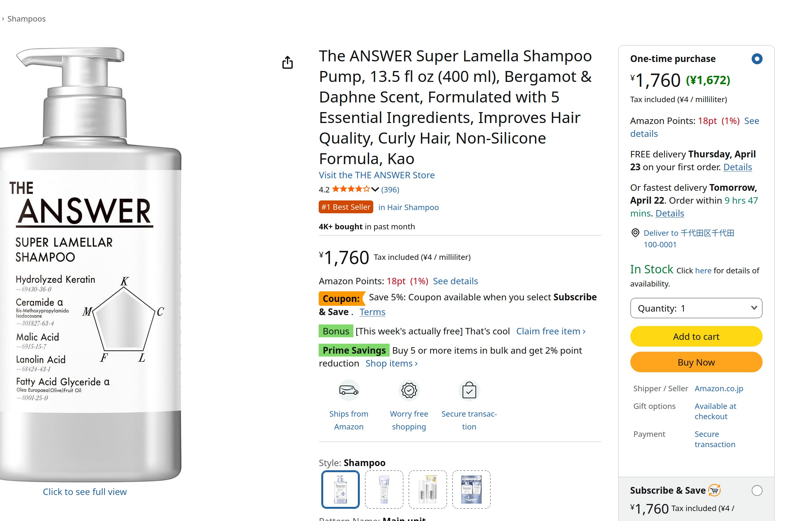
Task: Select the fourth style thumbnail set
Action: pyautogui.click(x=471, y=489)
